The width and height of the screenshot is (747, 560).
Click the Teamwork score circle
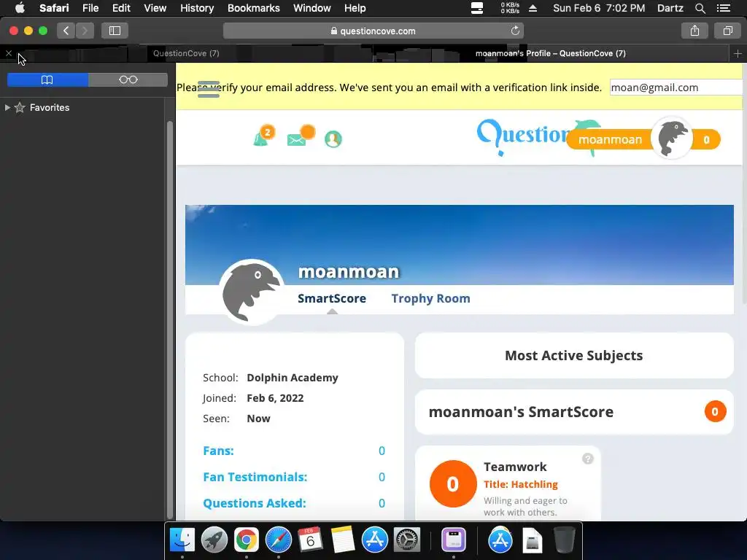(x=453, y=484)
